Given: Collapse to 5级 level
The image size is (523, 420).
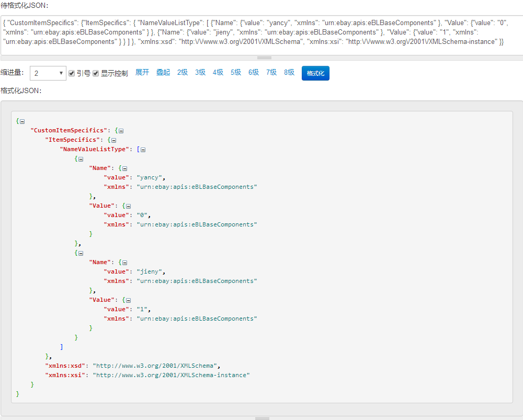Looking at the screenshot, I should (236, 72).
